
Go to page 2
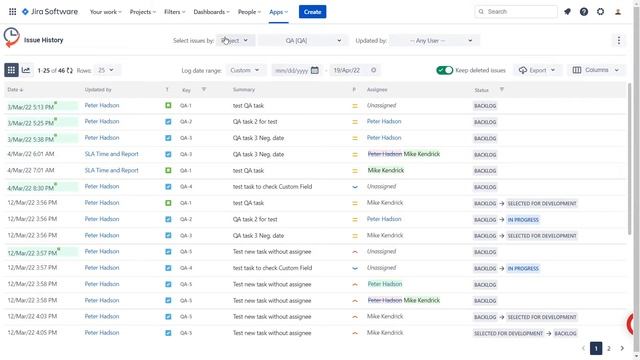tap(609, 348)
